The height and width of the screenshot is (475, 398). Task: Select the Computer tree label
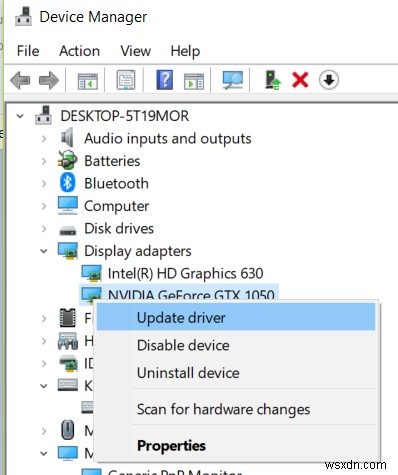116,206
